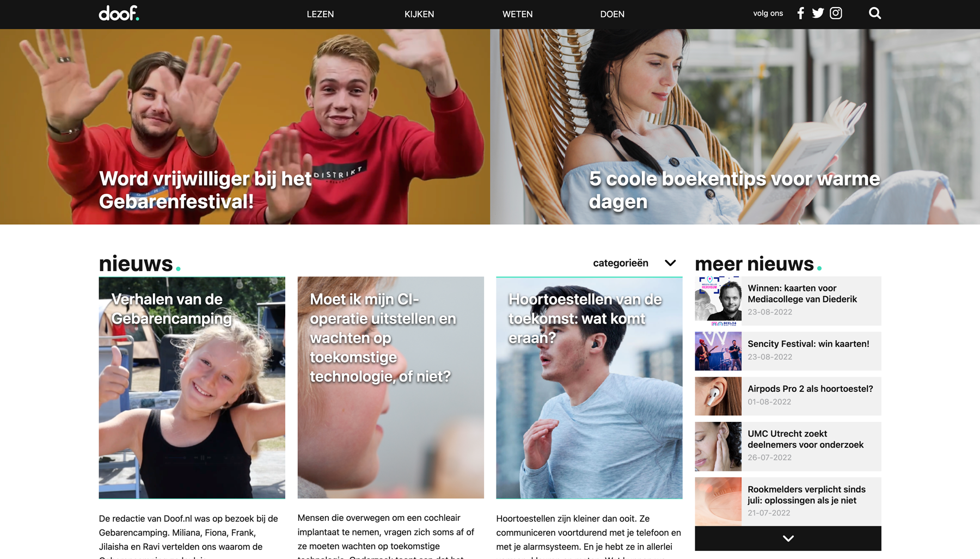Expand the categorieën dropdown arrow
Image resolution: width=980 pixels, height=559 pixels.
670,263
